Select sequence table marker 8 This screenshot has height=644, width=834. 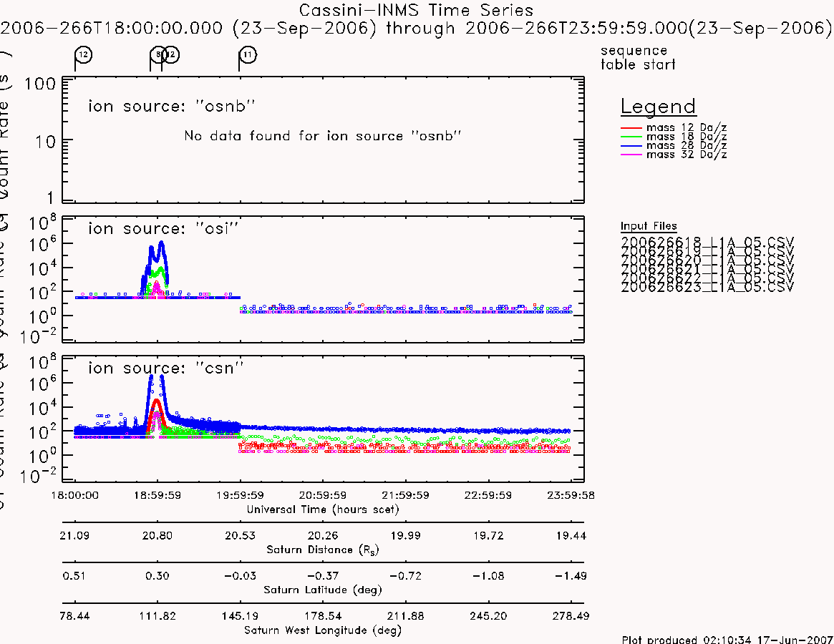click(x=157, y=55)
